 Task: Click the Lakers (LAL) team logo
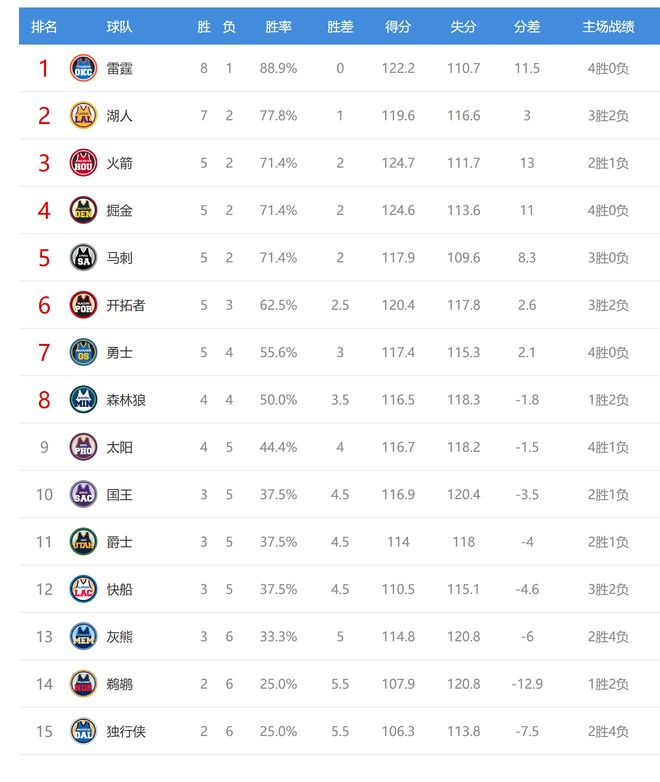click(83, 116)
